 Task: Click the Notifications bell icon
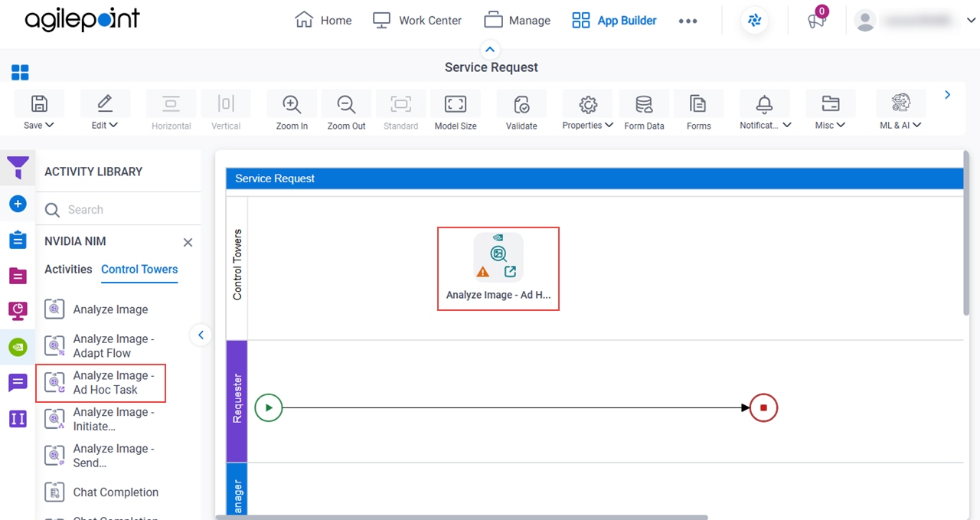[764, 104]
